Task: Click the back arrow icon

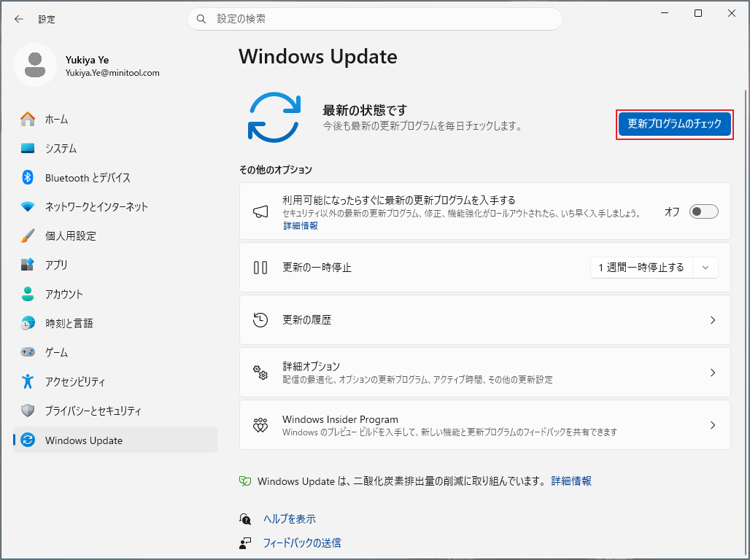Action: 19,19
